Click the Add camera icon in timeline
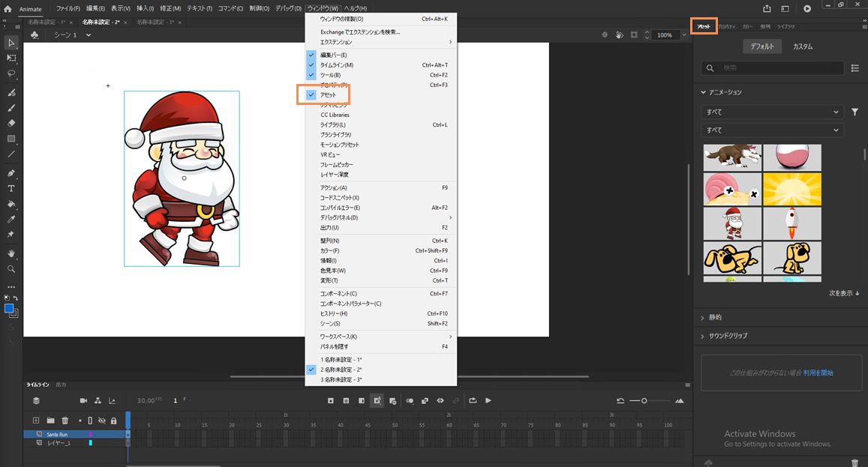868x467 pixels. coord(83,400)
